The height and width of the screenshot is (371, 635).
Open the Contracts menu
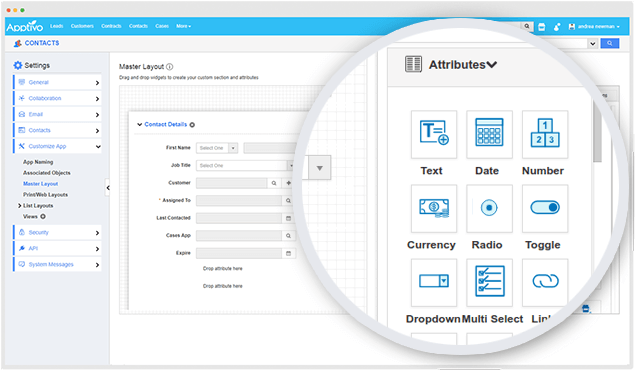click(111, 26)
